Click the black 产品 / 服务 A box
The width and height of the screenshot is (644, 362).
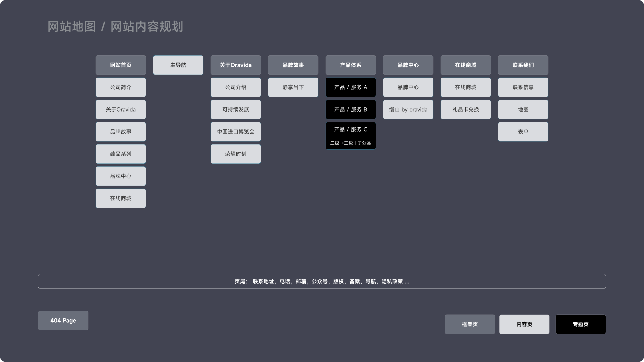click(351, 87)
